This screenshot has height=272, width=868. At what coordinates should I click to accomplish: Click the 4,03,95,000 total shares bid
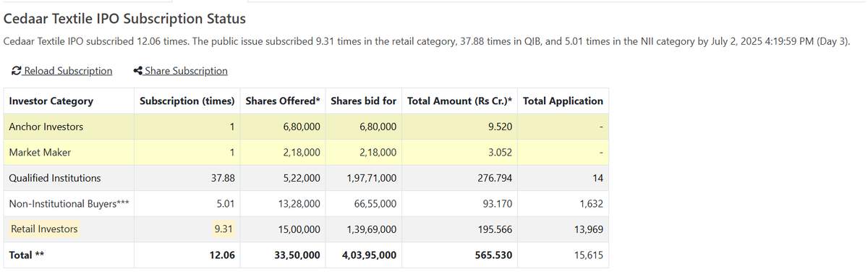[x=370, y=255]
